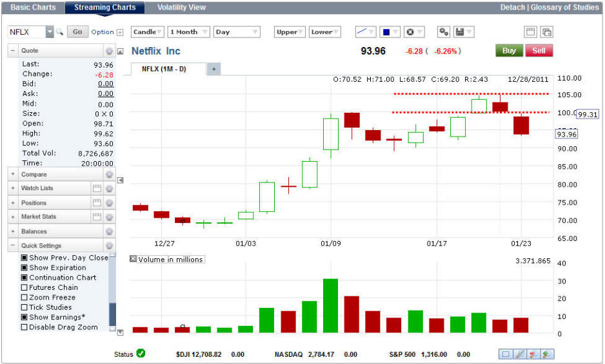Open the Glossary of Studies link
The height and width of the screenshot is (364, 605).
[x=564, y=7]
